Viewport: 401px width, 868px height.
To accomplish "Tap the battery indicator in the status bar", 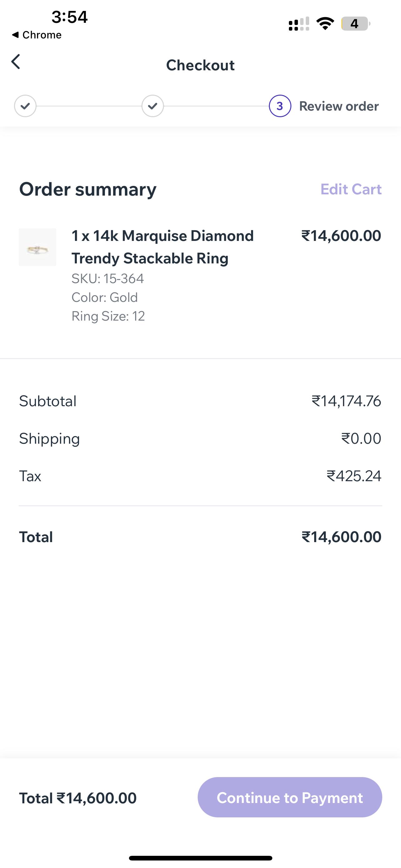I will 355,23.
